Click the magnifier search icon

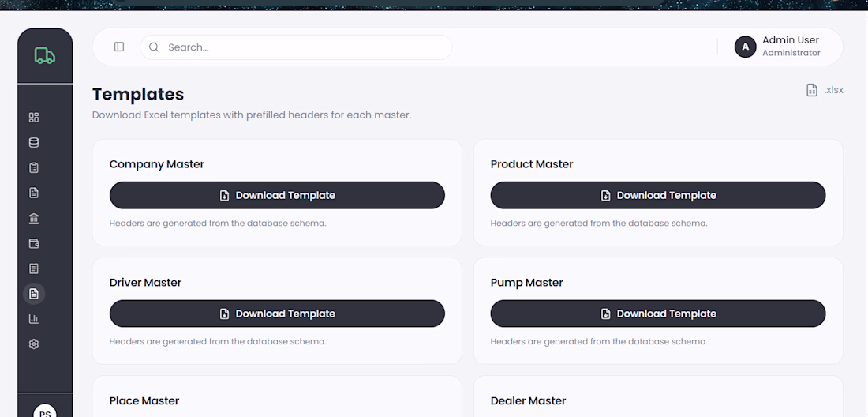point(154,47)
